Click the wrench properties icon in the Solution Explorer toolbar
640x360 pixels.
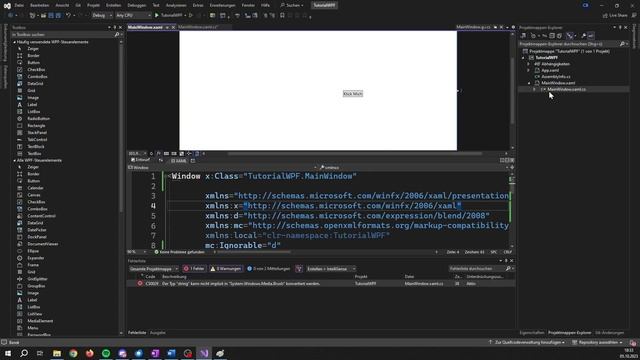[584, 36]
